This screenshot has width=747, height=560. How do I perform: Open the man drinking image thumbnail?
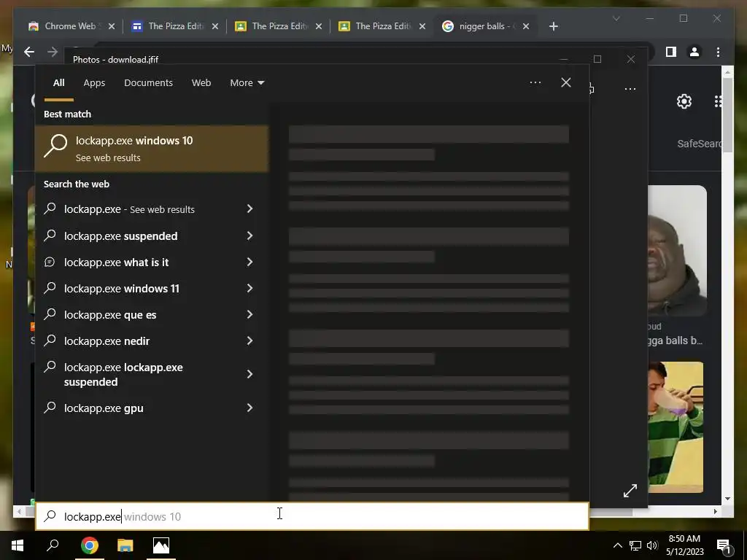[676, 427]
